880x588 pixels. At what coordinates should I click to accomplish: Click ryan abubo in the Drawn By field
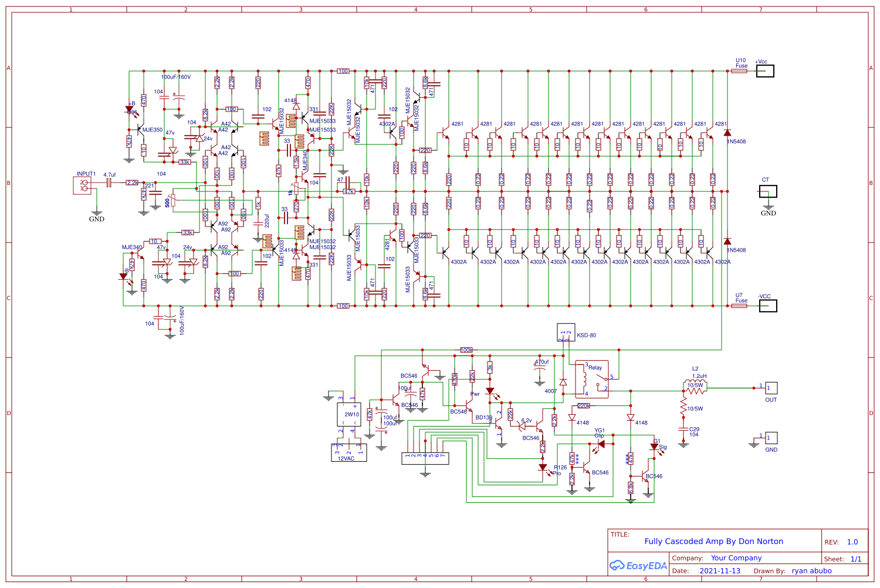click(812, 570)
